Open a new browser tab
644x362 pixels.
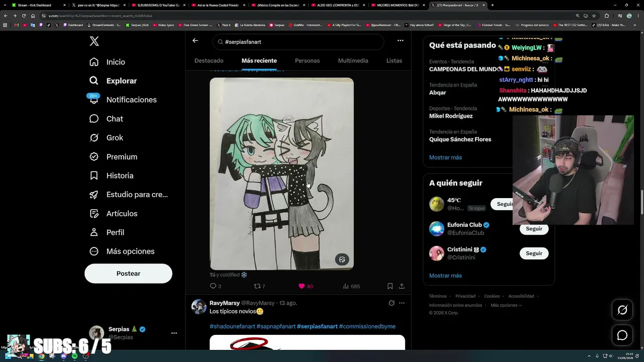click(x=492, y=5)
